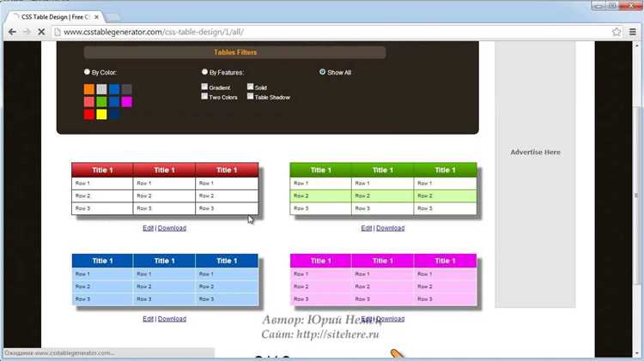Click the browser back arrow
Viewport: 644px width, 361px height.
[12, 32]
